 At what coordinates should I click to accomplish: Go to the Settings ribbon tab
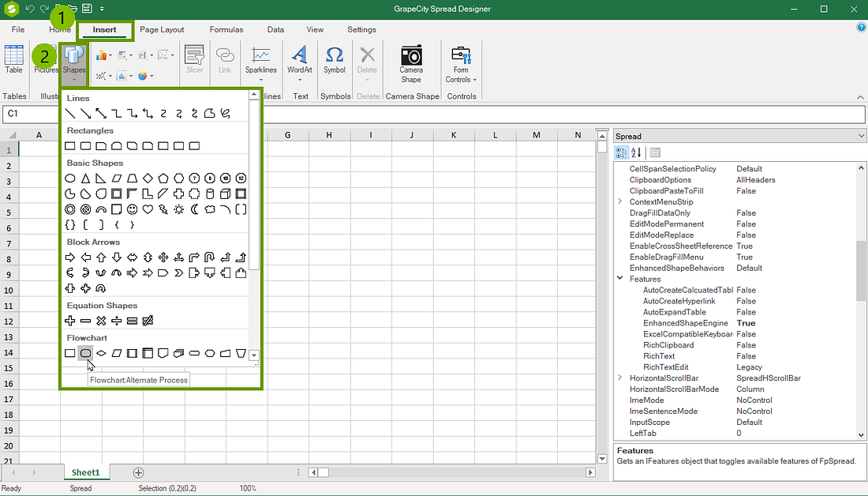click(x=361, y=29)
